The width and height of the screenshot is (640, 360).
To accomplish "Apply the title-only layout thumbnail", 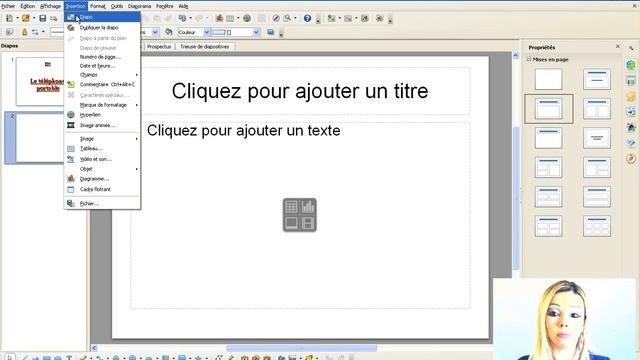I will [x=549, y=138].
